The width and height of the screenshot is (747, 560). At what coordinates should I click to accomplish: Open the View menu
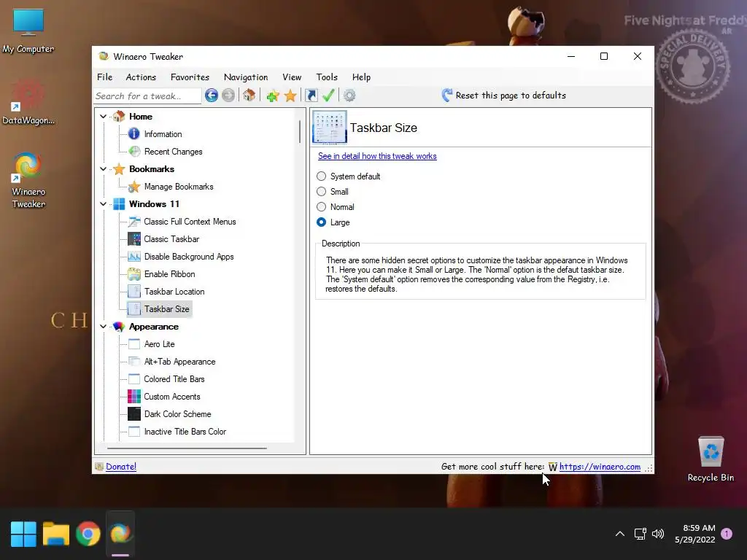pyautogui.click(x=292, y=77)
